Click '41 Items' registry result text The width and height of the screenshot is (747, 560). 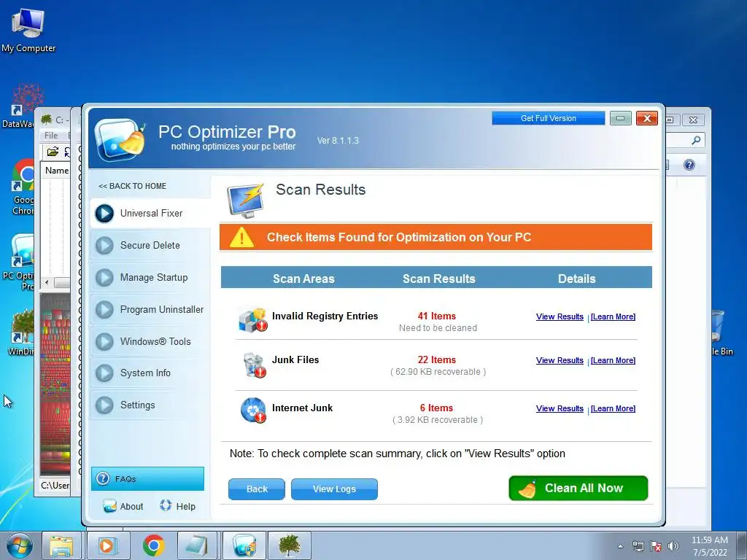pos(437,316)
